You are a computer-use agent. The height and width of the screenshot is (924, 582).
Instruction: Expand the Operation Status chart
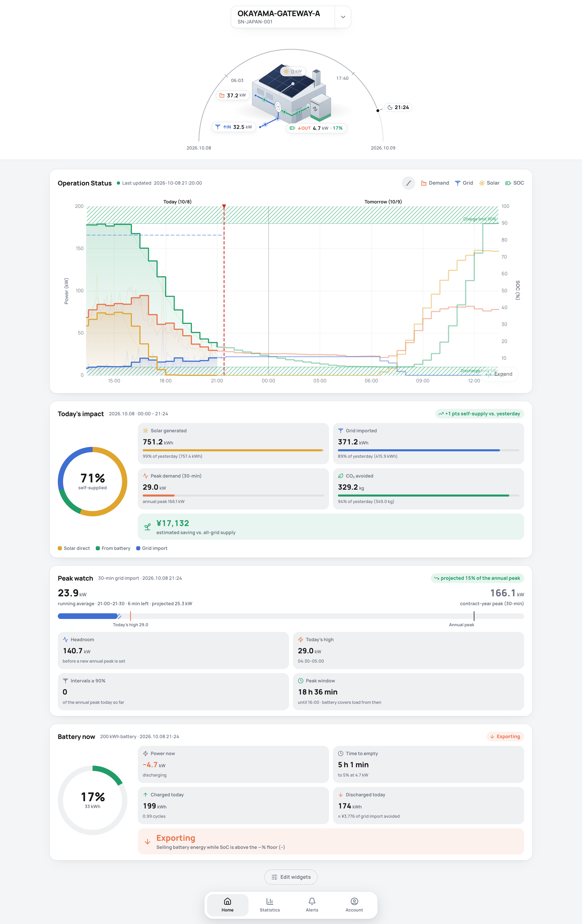[500, 374]
